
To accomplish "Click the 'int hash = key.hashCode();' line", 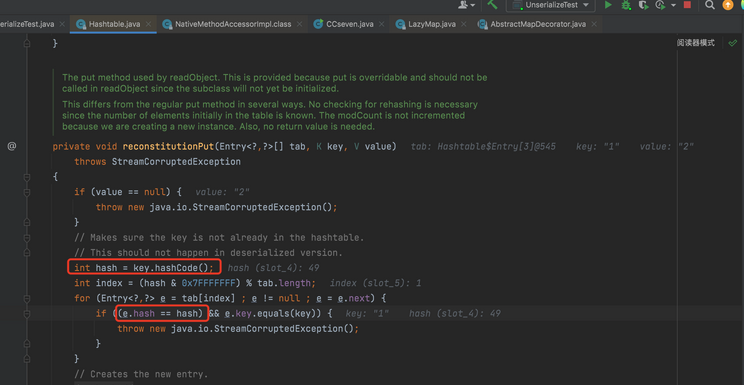I will (x=144, y=268).
